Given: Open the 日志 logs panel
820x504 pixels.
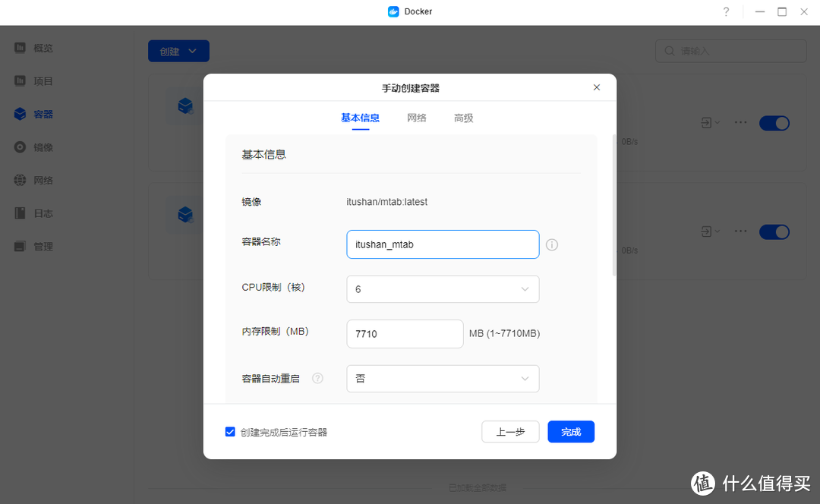Looking at the screenshot, I should tap(42, 213).
